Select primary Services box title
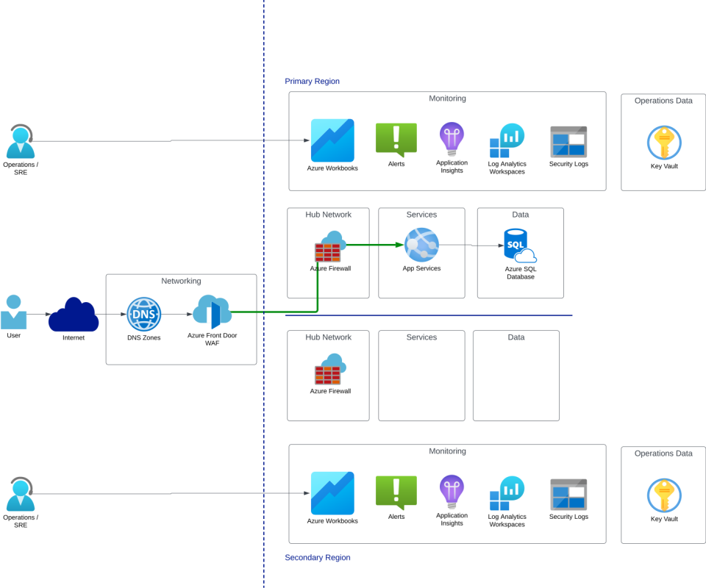Viewport: 706px width, 588px height. [x=421, y=215]
